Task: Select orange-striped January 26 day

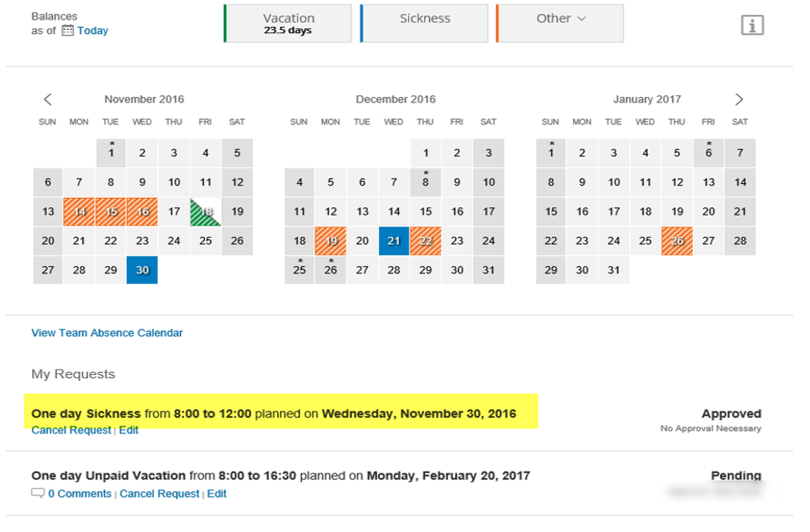Action: 677,241
